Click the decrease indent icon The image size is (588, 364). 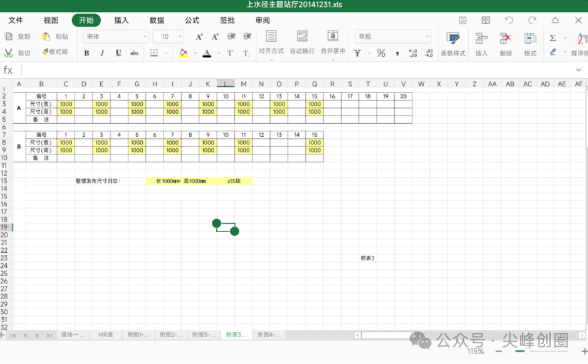coord(231,36)
